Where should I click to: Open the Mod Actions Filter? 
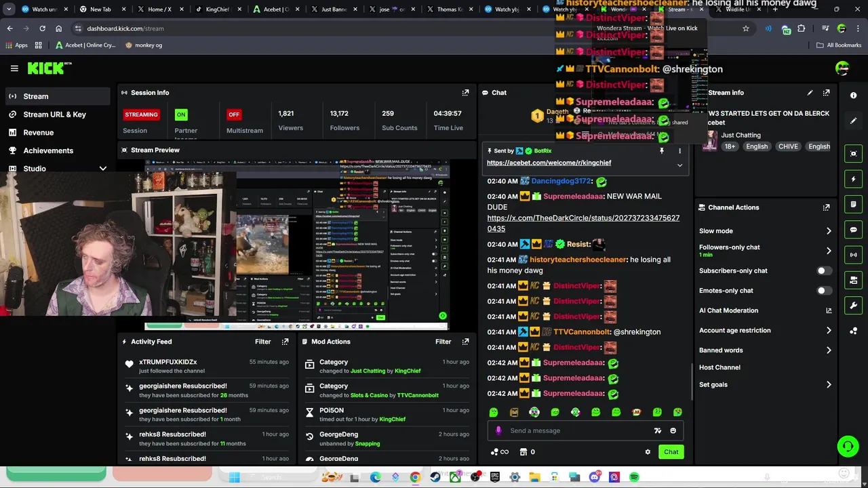tap(443, 342)
